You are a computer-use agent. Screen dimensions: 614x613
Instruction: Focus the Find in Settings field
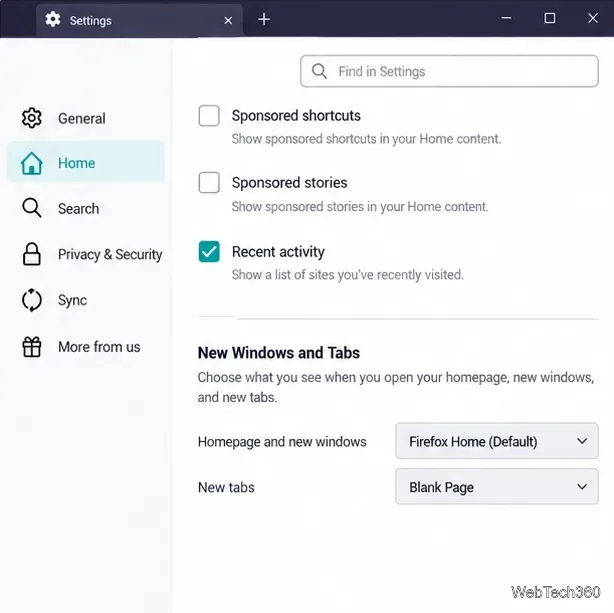pos(449,71)
